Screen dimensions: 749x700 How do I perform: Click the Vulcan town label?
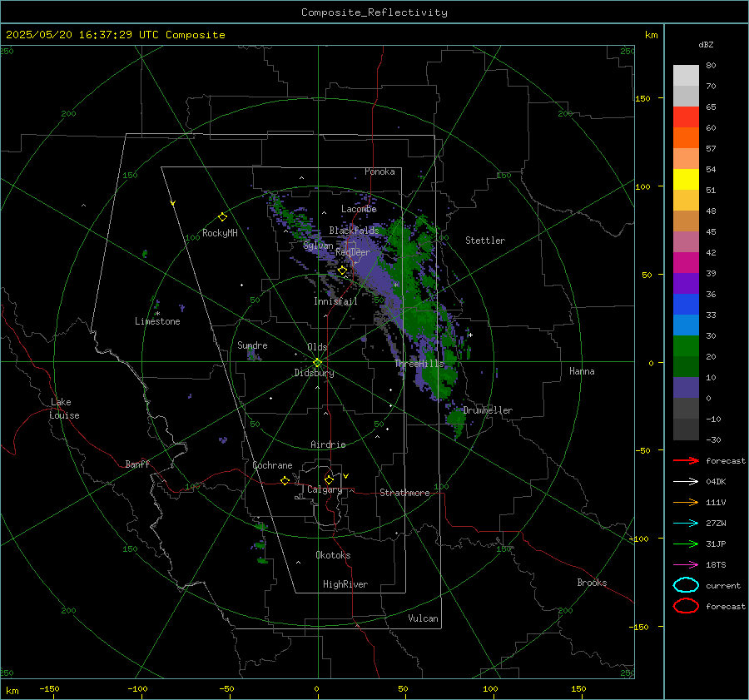423,618
